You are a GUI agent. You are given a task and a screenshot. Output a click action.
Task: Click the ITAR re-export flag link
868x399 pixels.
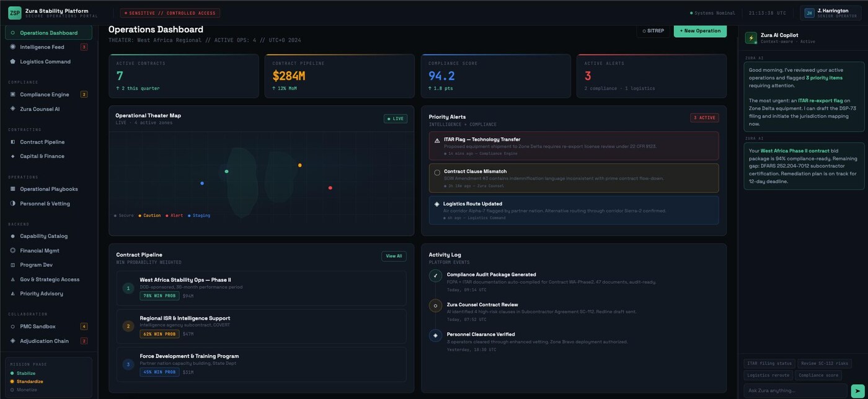pyautogui.click(x=820, y=100)
